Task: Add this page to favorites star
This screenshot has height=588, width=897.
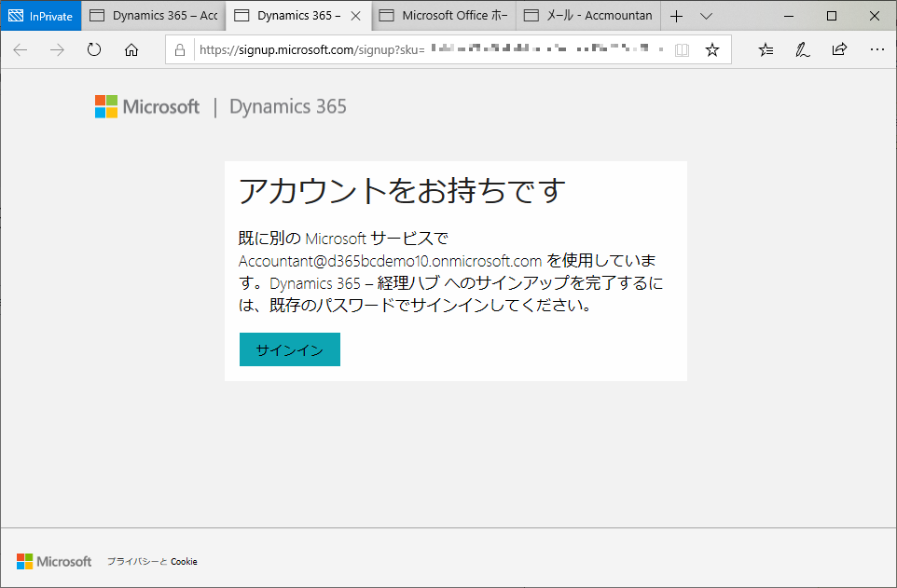Action: [x=712, y=50]
